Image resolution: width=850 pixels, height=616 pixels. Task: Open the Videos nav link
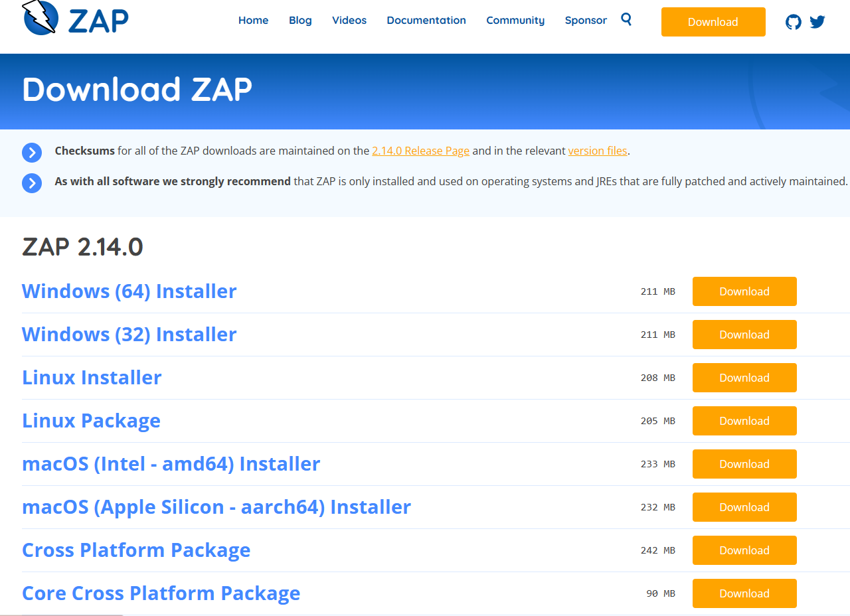coord(349,21)
